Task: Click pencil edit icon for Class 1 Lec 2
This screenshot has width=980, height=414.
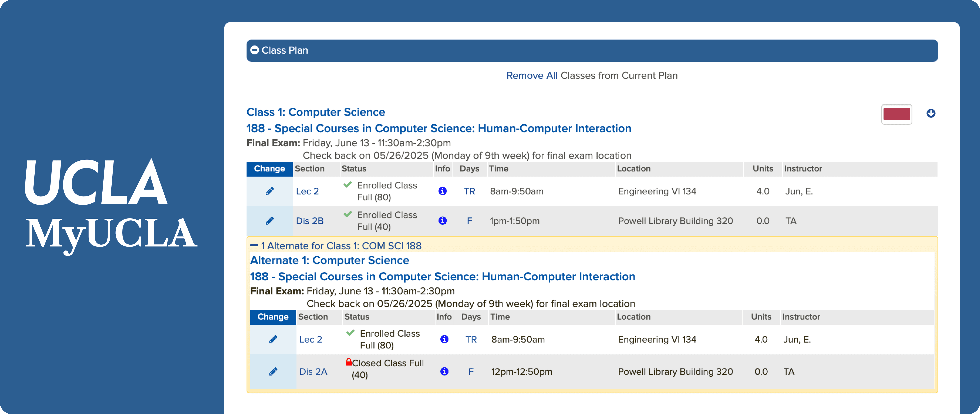Action: (x=269, y=191)
